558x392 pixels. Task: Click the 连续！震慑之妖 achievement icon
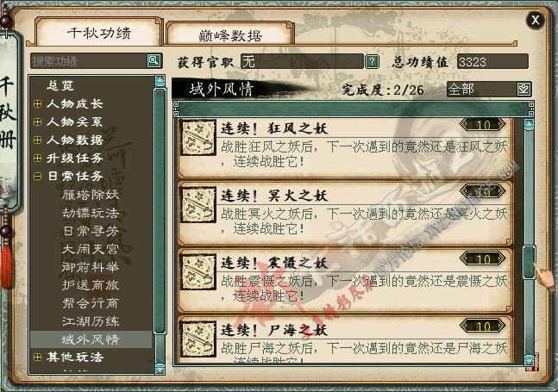[198, 272]
